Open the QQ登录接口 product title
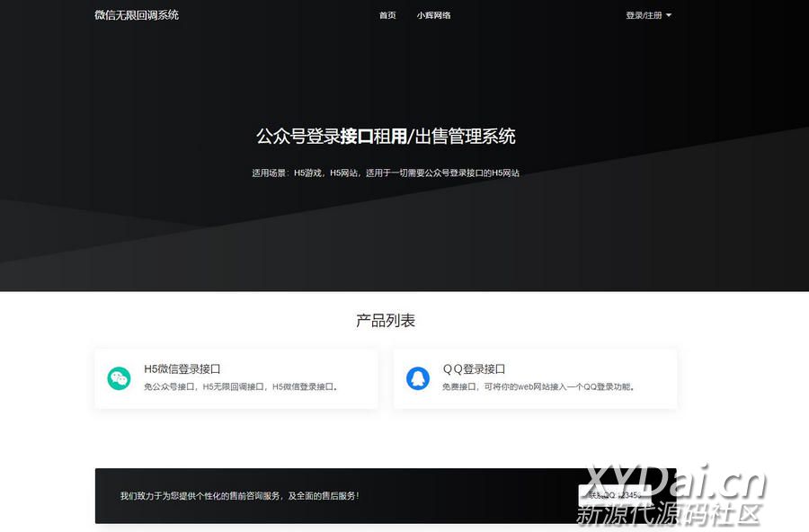 click(x=474, y=369)
